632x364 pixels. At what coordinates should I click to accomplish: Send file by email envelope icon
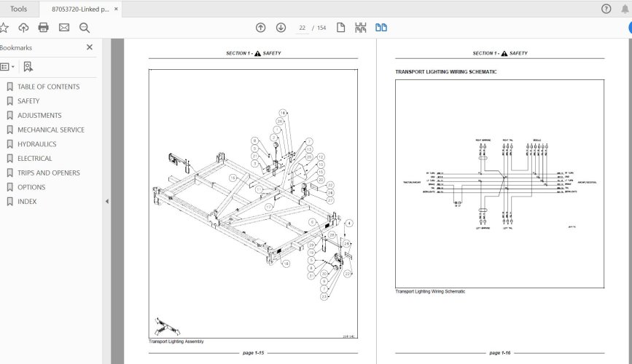point(64,28)
